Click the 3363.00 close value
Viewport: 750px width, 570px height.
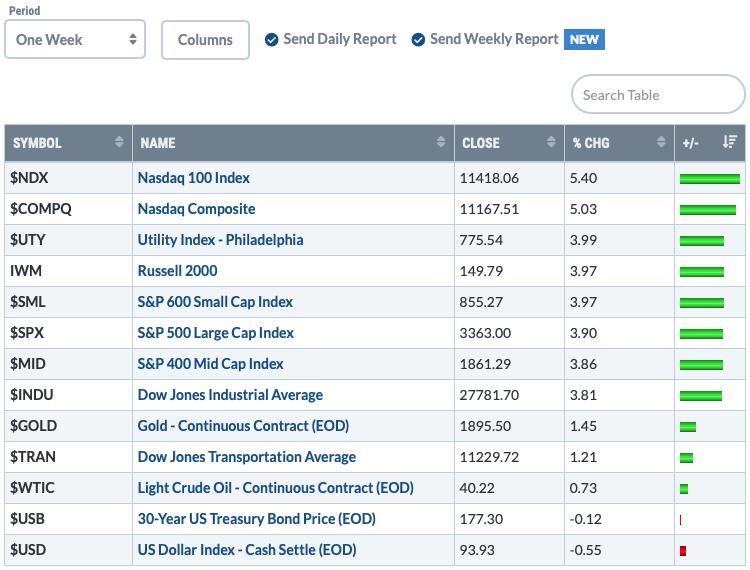coord(485,333)
